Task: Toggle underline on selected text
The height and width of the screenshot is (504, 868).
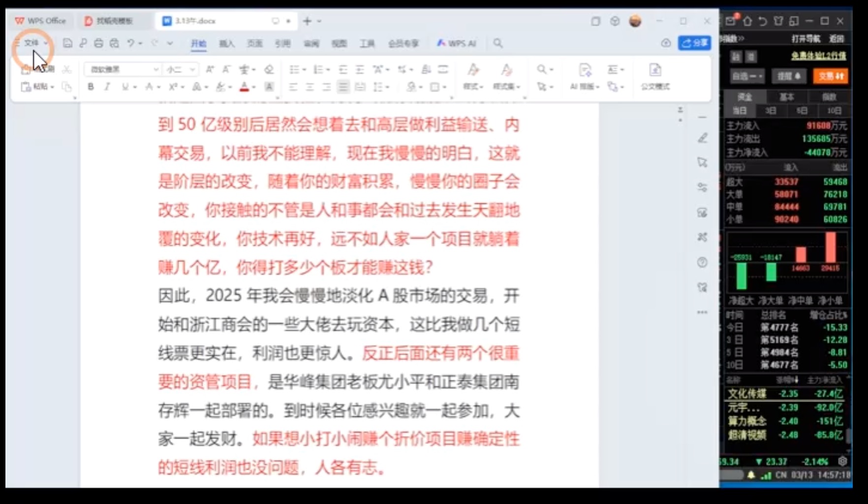Action: click(x=126, y=87)
